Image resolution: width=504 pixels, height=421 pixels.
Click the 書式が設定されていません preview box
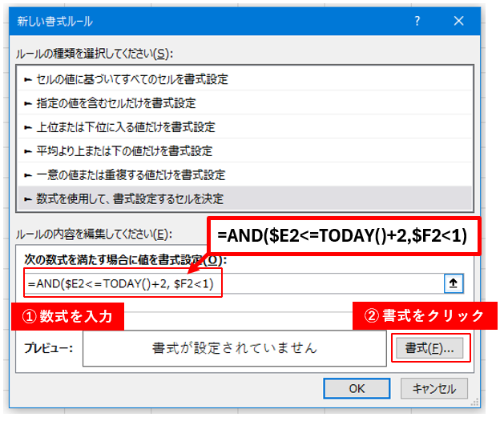[x=234, y=348]
